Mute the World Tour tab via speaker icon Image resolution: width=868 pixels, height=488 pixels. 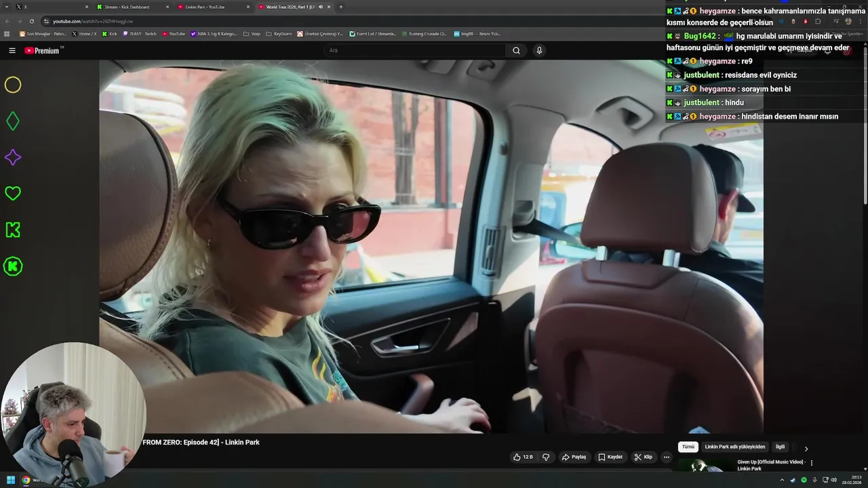click(321, 7)
